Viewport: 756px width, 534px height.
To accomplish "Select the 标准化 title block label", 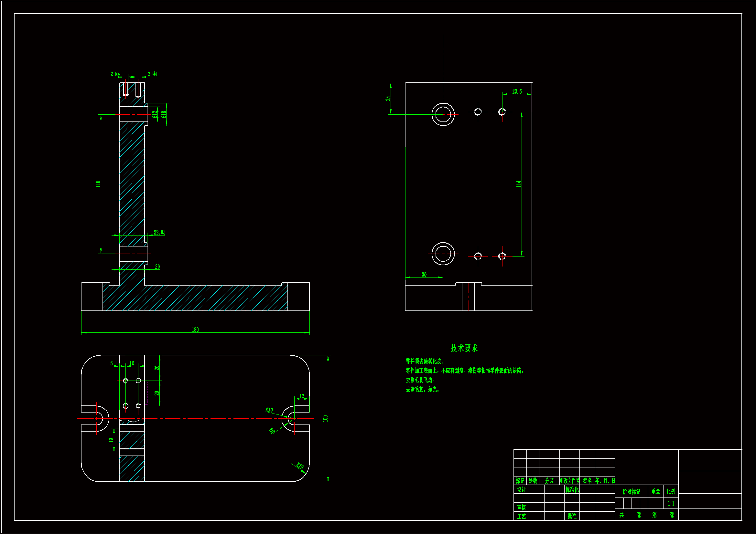I will [x=572, y=490].
